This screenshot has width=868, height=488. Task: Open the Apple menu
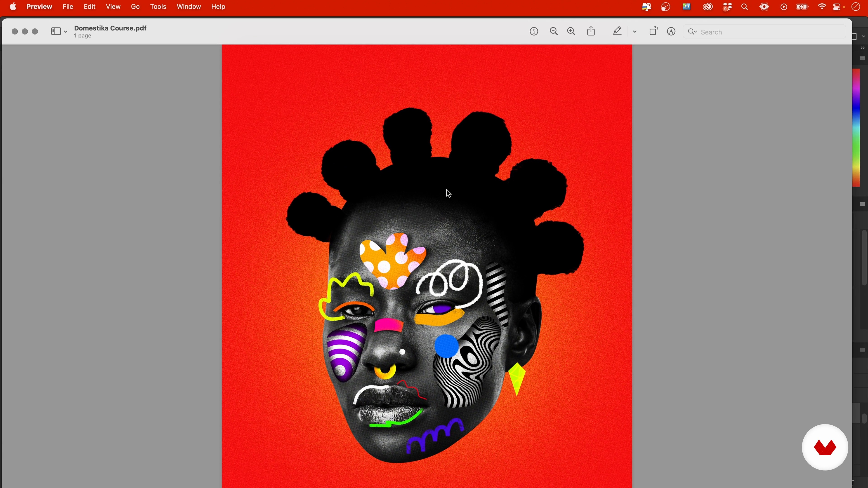pos(13,7)
